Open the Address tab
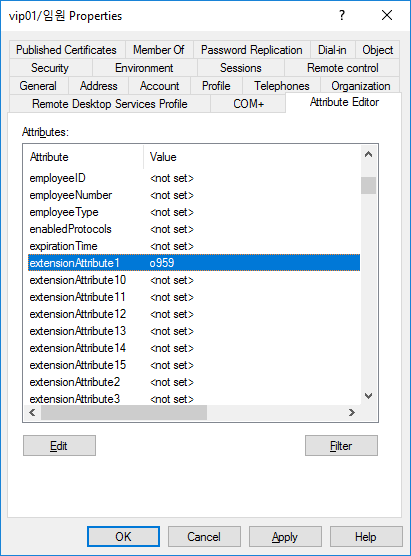Screen dimensions: 411x556 click(98, 86)
